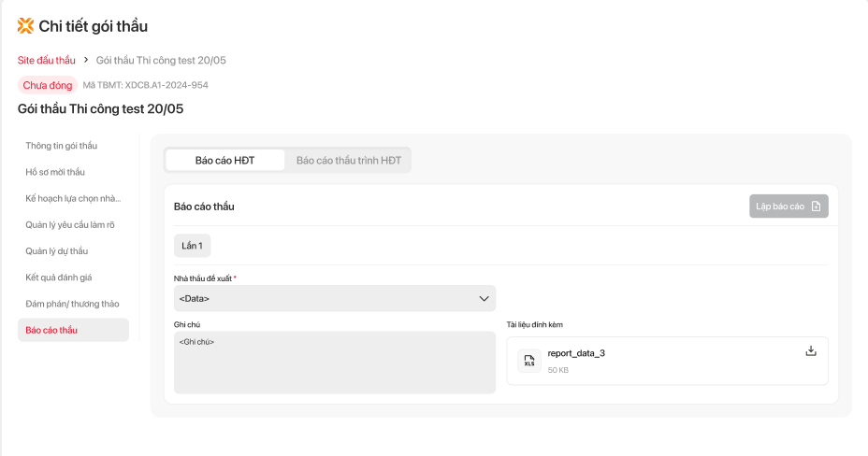The image size is (868, 456).
Task: Download the report_data_3 attachment
Action: (x=811, y=351)
